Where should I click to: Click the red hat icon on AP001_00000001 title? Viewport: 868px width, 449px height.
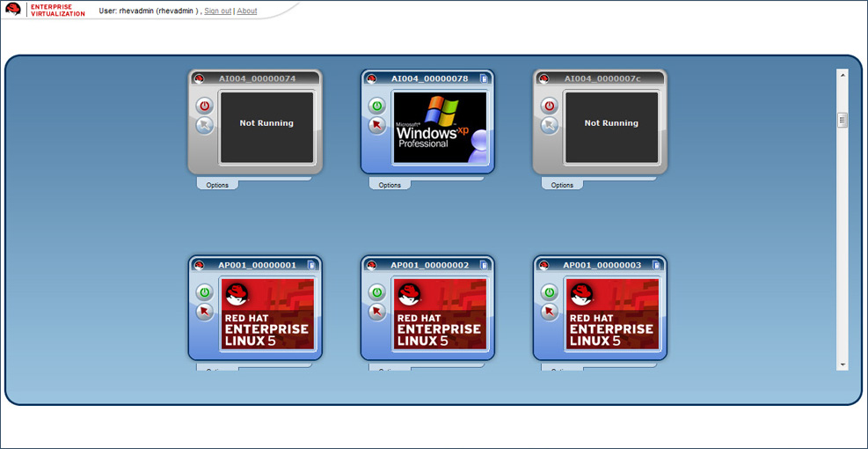200,266
